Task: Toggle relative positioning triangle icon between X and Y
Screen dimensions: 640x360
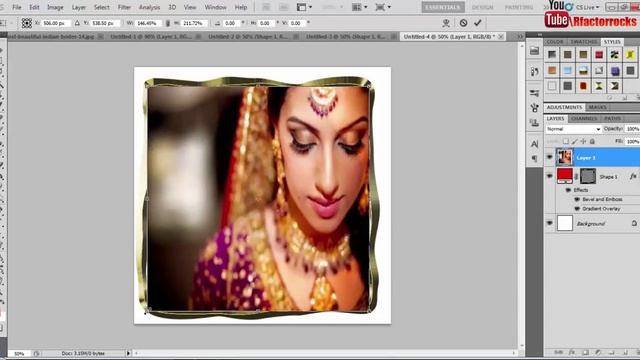Action: point(77,23)
